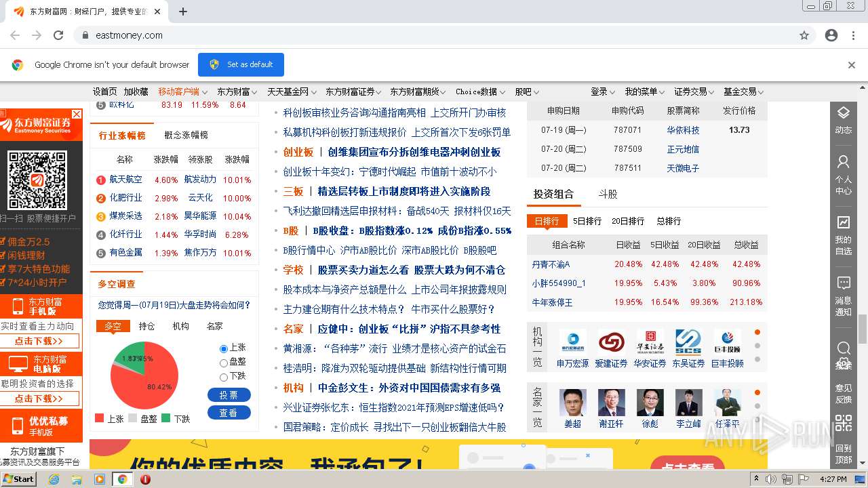Reload the page with the refresh button
The image size is (868, 488).
58,35
